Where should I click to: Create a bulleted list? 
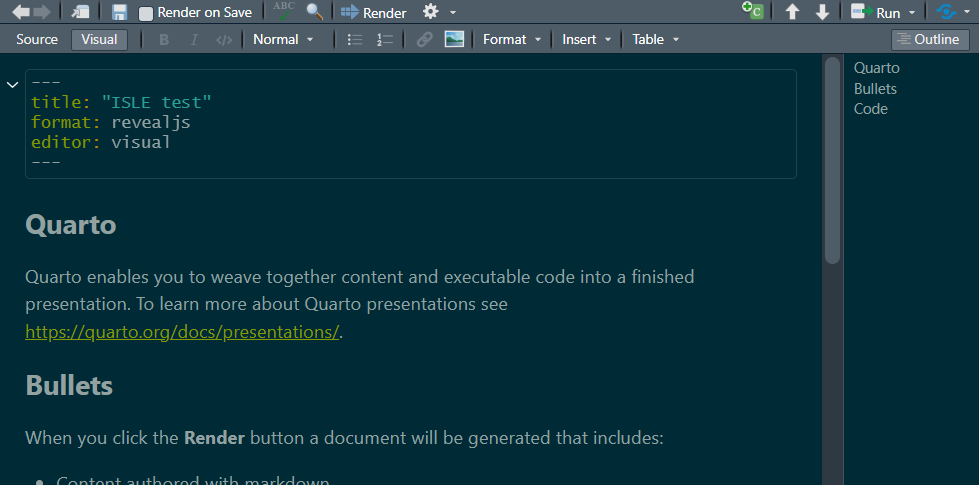tap(354, 39)
